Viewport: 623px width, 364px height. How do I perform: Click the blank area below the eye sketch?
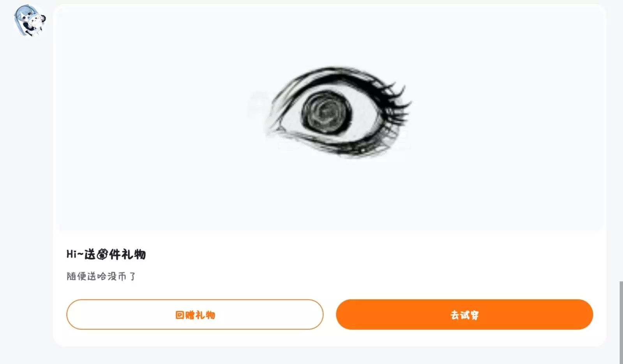click(331, 195)
